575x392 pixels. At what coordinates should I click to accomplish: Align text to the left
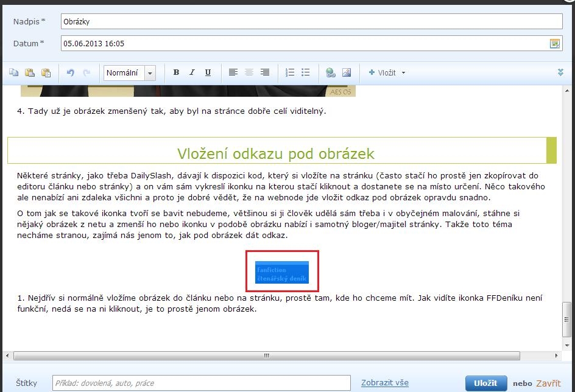pyautogui.click(x=233, y=72)
